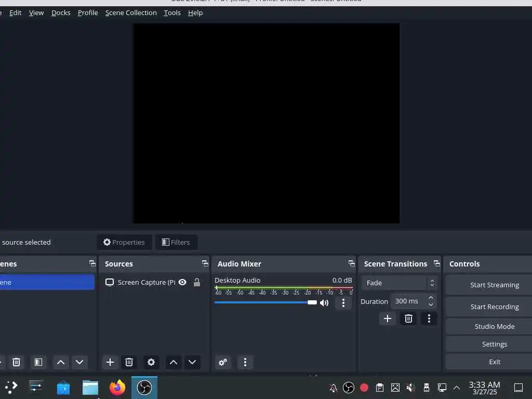
Task: Click the show desktop tray button
Action: point(518,388)
